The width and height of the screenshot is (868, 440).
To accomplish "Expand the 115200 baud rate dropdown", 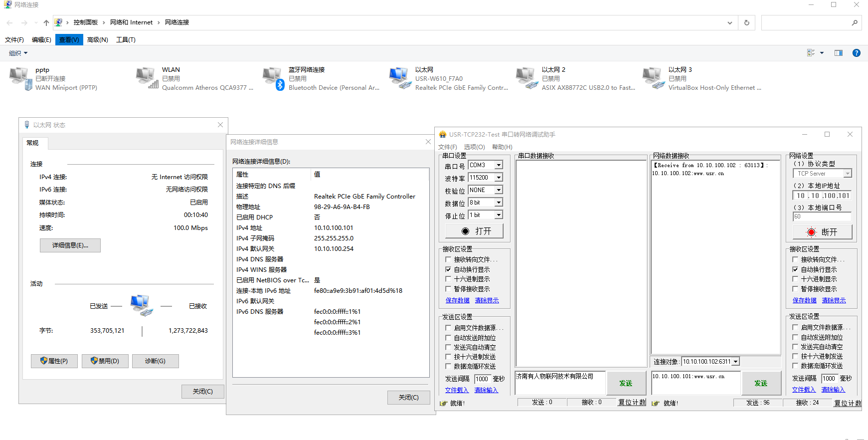I will click(498, 178).
